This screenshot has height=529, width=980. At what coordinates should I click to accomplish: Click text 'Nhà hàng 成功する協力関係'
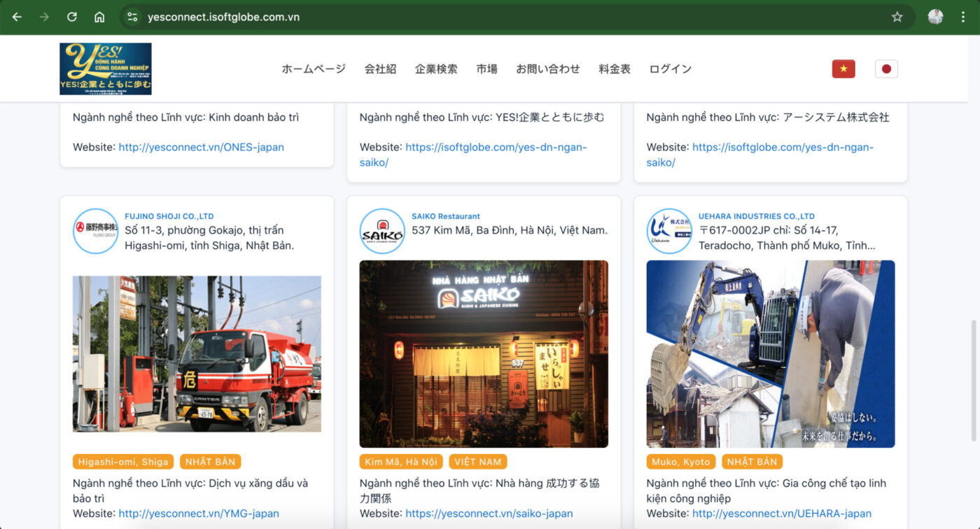coord(479,491)
